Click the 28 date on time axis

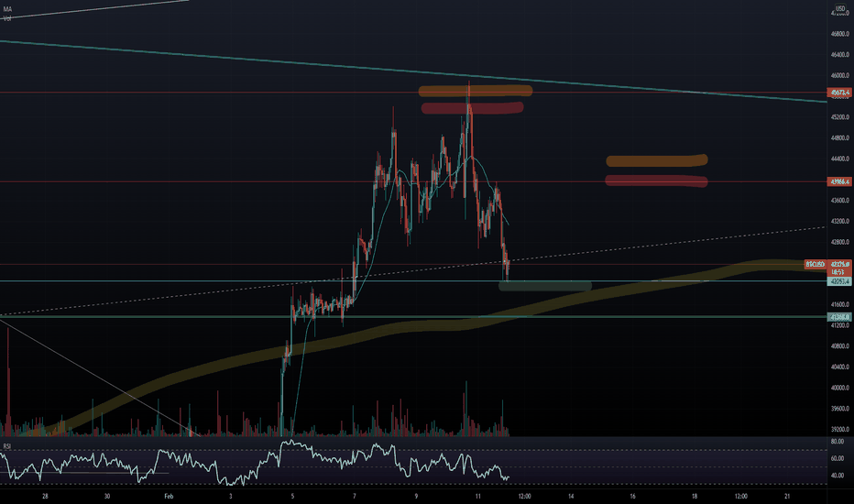click(x=45, y=497)
